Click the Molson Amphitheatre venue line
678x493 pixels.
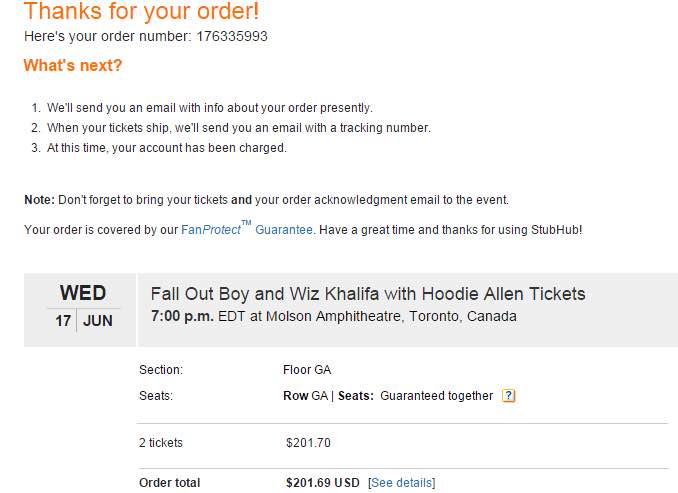click(x=334, y=317)
